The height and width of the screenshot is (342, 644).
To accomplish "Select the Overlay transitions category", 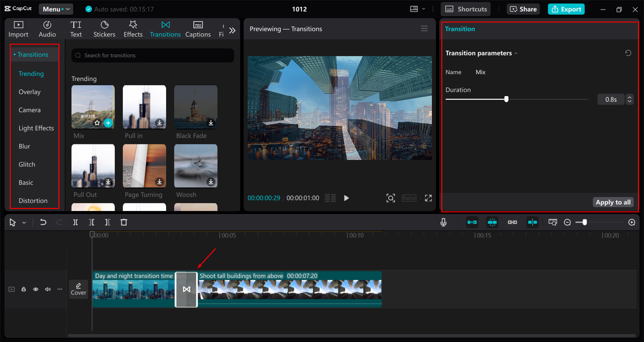I will 30,92.
